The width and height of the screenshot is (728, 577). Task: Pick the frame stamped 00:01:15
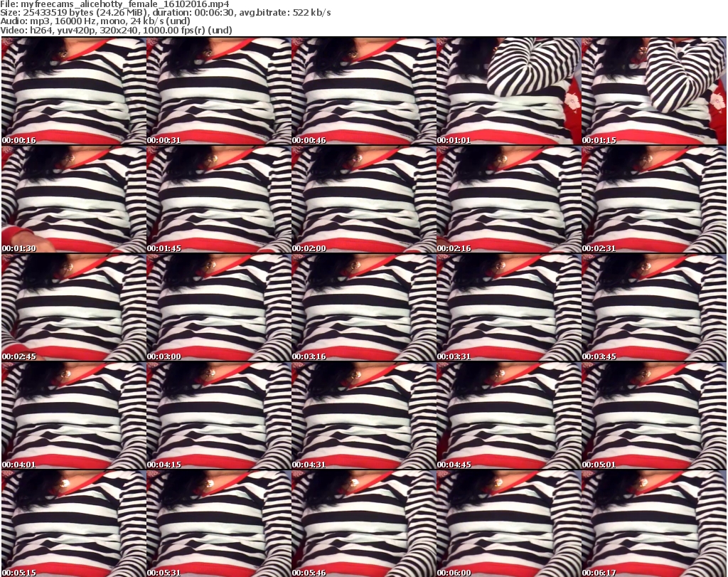coord(654,91)
